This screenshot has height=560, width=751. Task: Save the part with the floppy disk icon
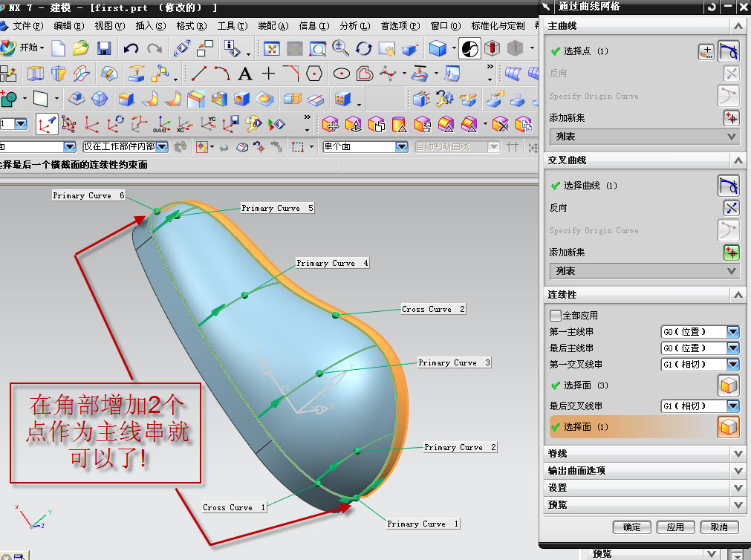(104, 48)
